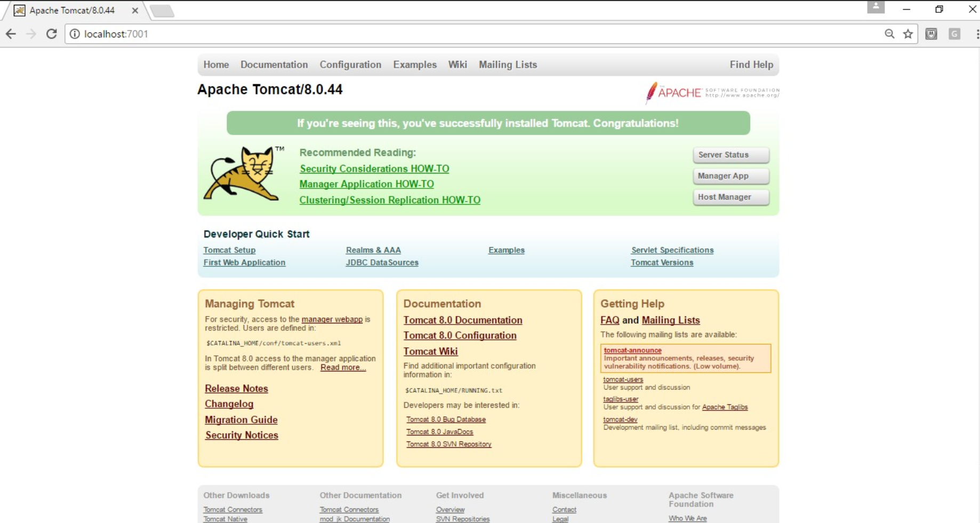Open the Examples quick start link
The image size is (980, 523).
tap(507, 250)
